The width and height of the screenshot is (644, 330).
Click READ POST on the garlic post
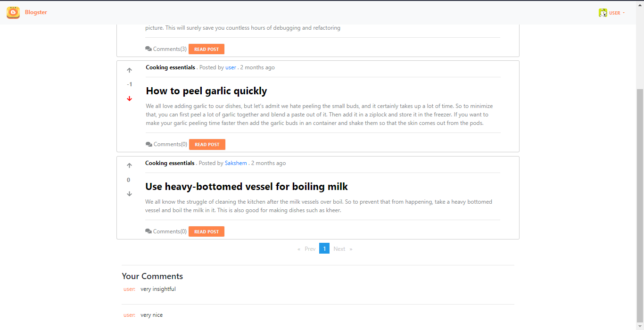207,144
